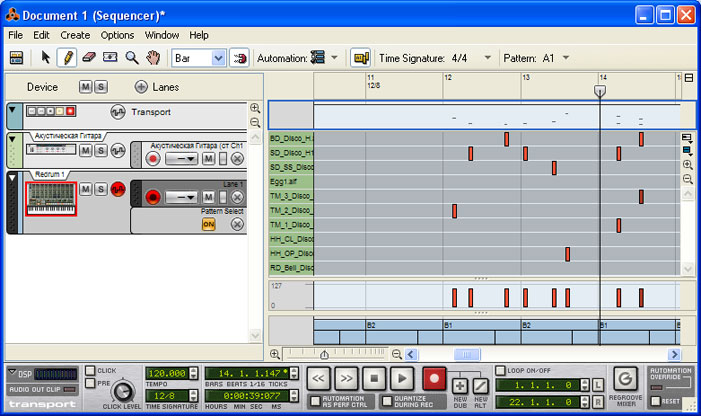The image size is (701, 416).
Task: Mute the Акустическая Гитара track
Action: coord(85,151)
